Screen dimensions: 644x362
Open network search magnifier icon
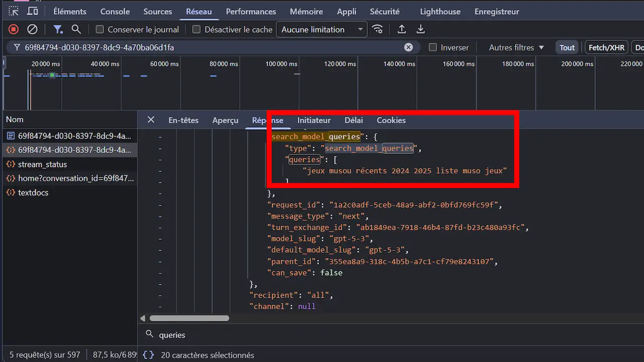[76, 29]
